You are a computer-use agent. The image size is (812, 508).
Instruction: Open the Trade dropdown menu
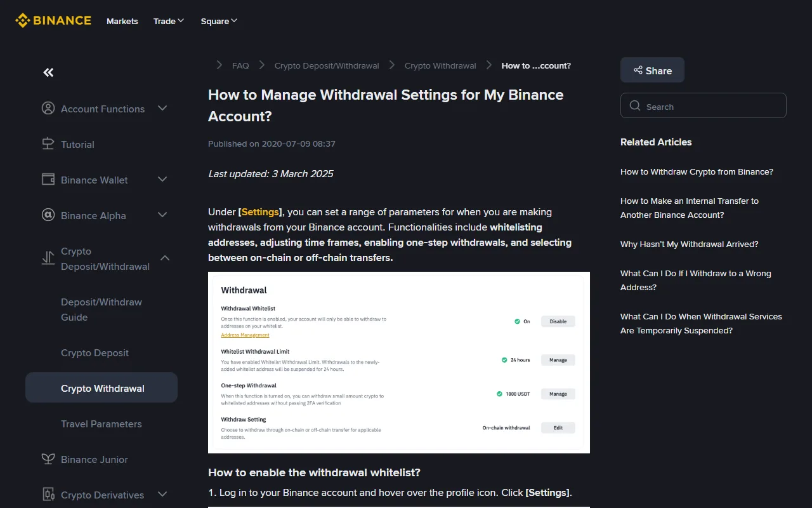(169, 21)
